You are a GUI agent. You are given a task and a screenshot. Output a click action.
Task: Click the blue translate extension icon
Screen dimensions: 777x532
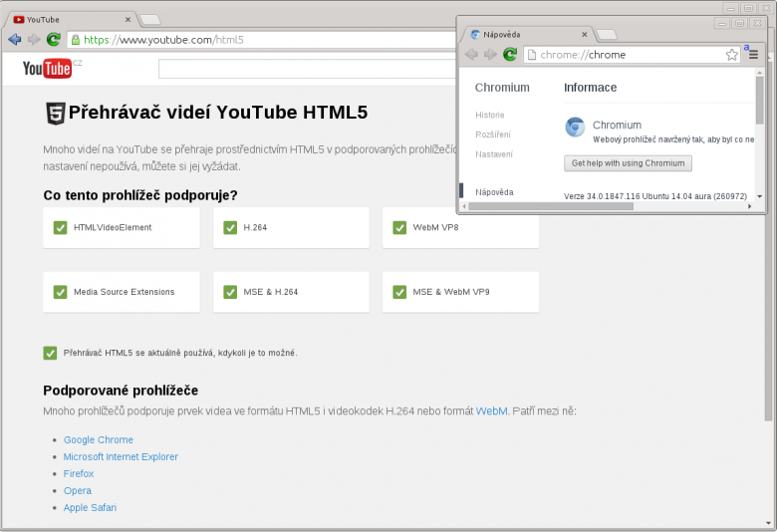(x=746, y=48)
